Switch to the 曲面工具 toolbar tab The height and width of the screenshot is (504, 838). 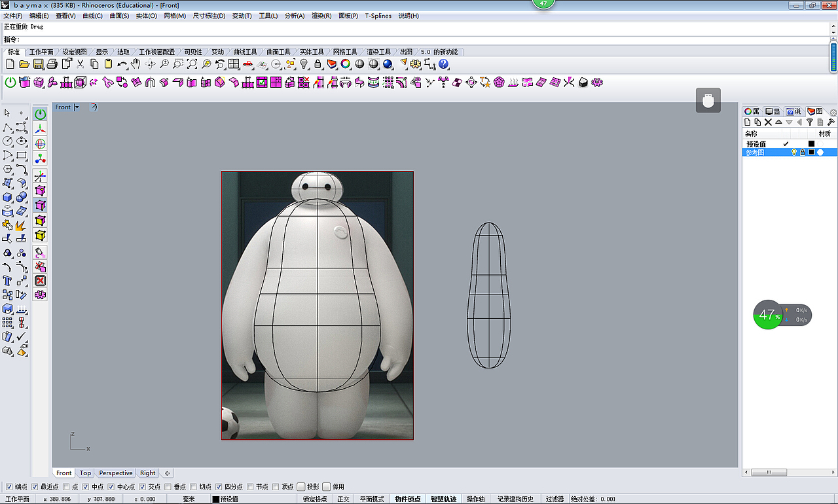pyautogui.click(x=279, y=52)
